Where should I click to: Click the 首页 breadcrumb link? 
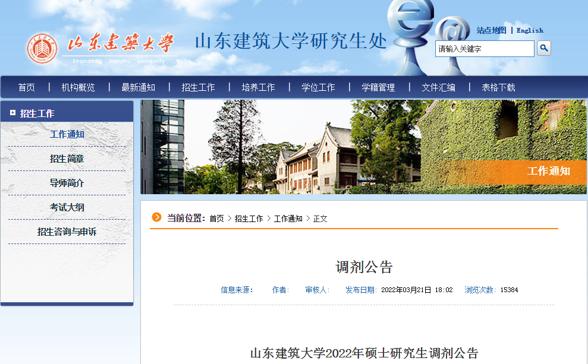216,219
